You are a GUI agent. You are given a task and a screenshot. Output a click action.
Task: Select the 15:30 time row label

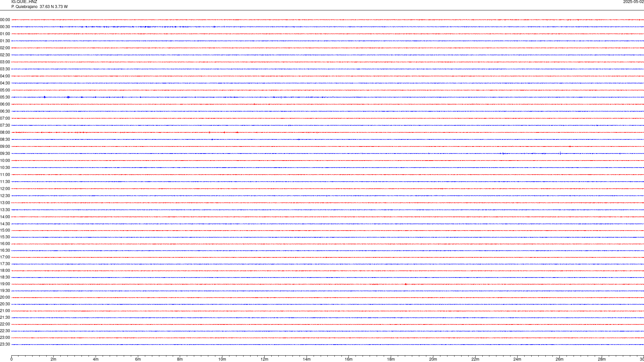pyautogui.click(x=5, y=237)
